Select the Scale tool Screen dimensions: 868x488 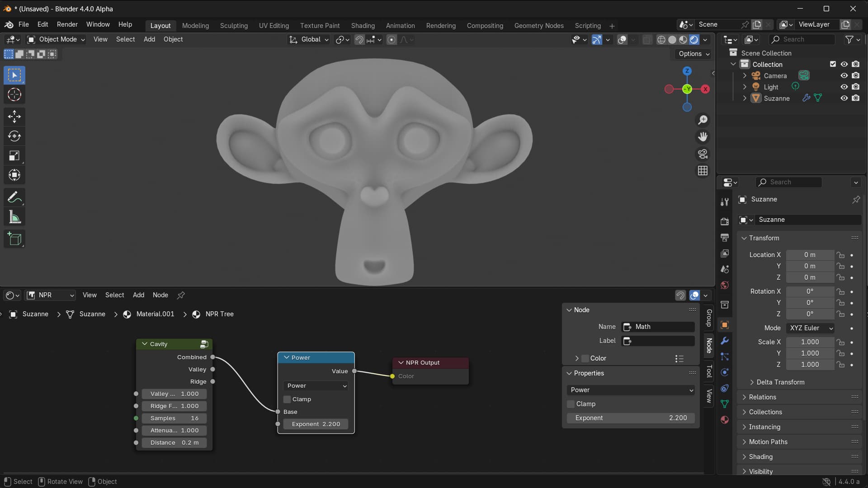pyautogui.click(x=14, y=156)
